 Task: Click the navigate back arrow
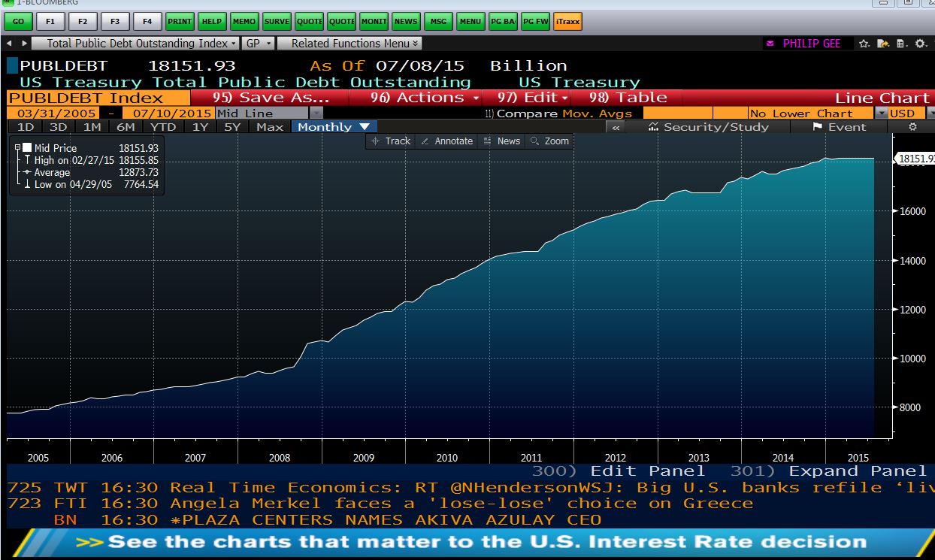[11, 44]
